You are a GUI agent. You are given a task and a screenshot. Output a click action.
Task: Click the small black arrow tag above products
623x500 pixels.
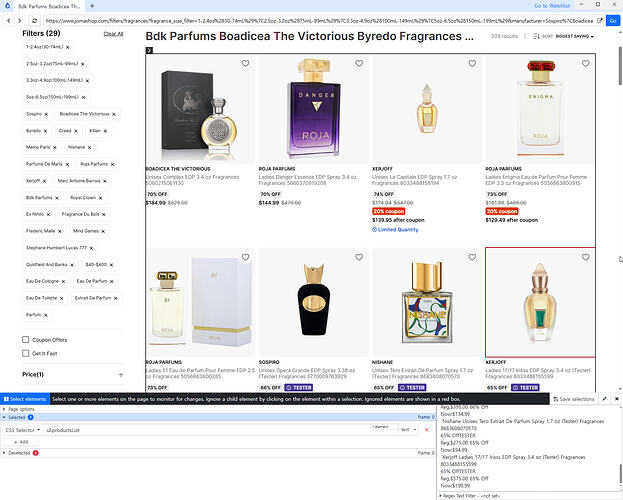pyautogui.click(x=149, y=50)
